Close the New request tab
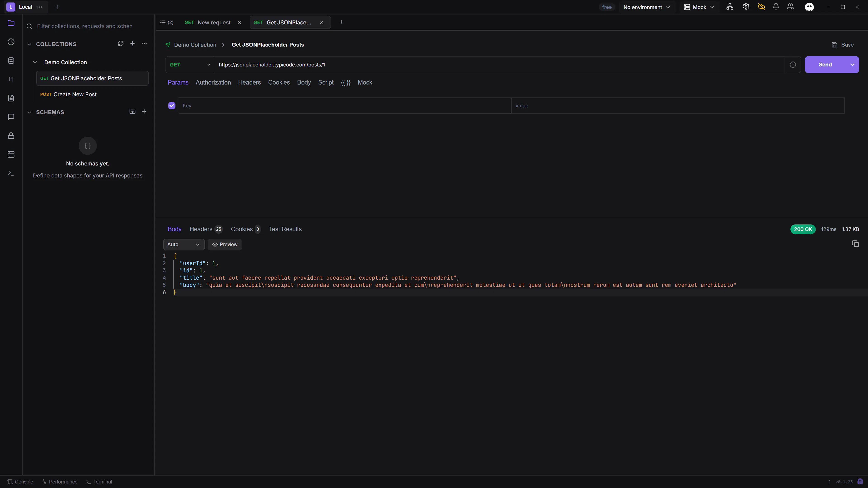 (x=240, y=23)
